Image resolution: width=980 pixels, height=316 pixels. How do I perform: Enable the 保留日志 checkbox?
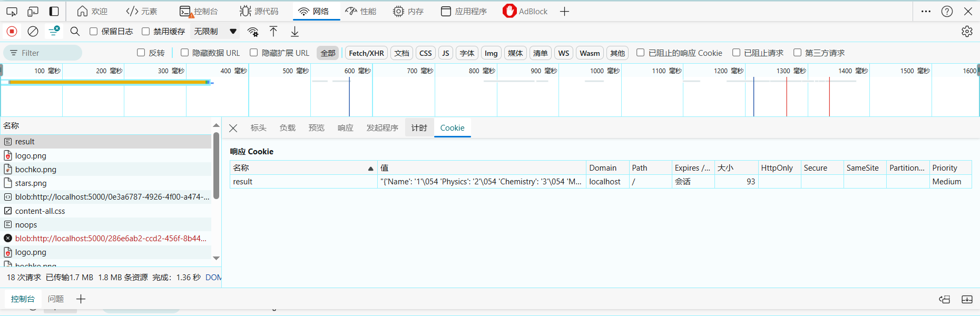(x=94, y=32)
